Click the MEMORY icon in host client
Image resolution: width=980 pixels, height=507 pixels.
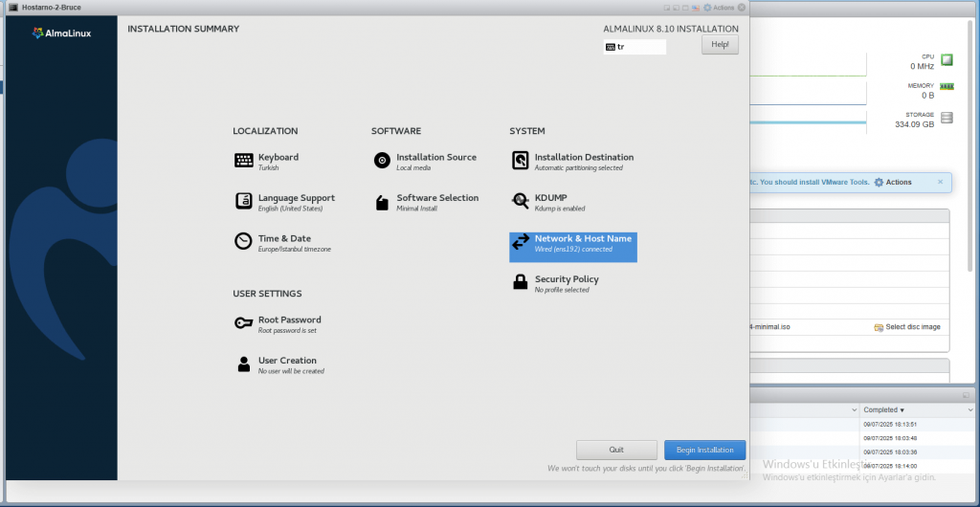[947, 86]
